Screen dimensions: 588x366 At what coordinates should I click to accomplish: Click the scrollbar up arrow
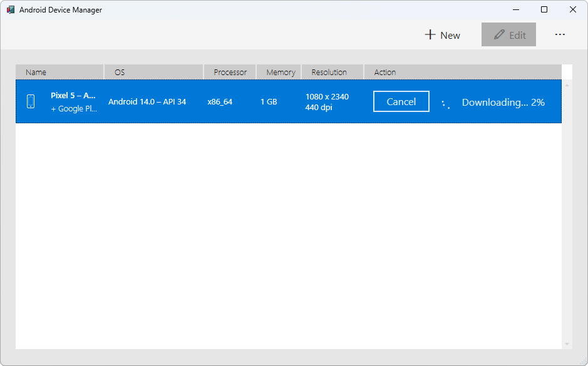point(567,84)
